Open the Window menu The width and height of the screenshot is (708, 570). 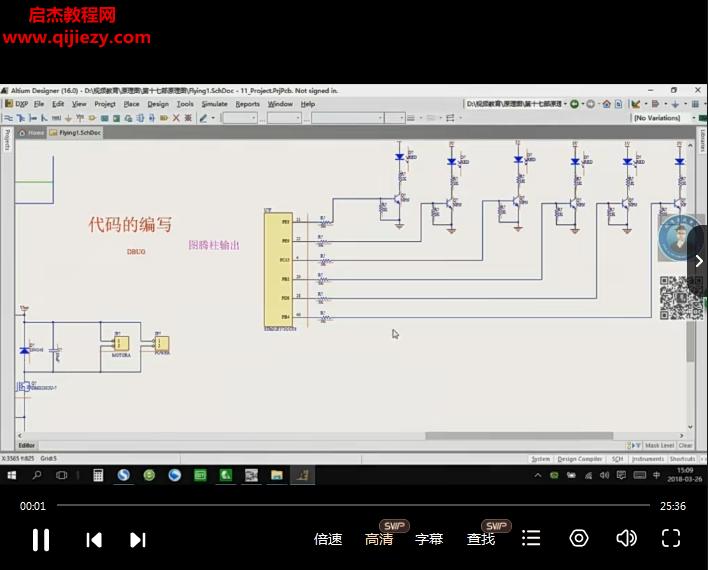[280, 104]
